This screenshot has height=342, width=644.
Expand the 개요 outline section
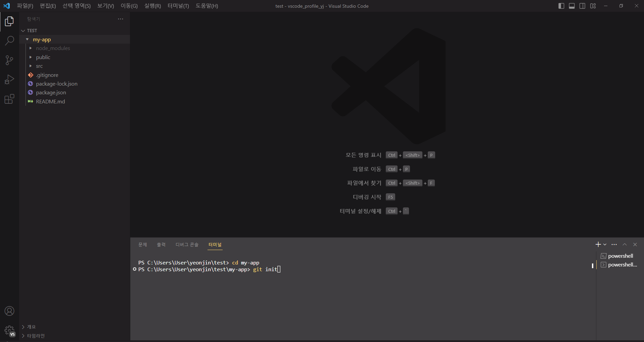(x=75, y=327)
